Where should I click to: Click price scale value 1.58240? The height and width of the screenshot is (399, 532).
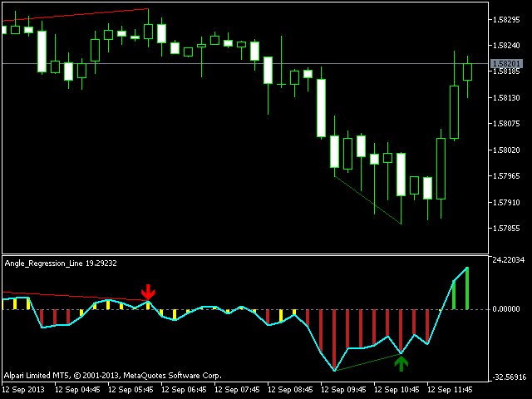point(506,46)
